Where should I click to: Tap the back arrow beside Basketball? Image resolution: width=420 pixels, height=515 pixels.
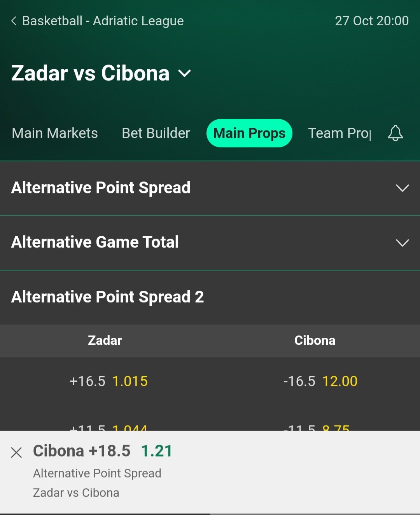14,21
